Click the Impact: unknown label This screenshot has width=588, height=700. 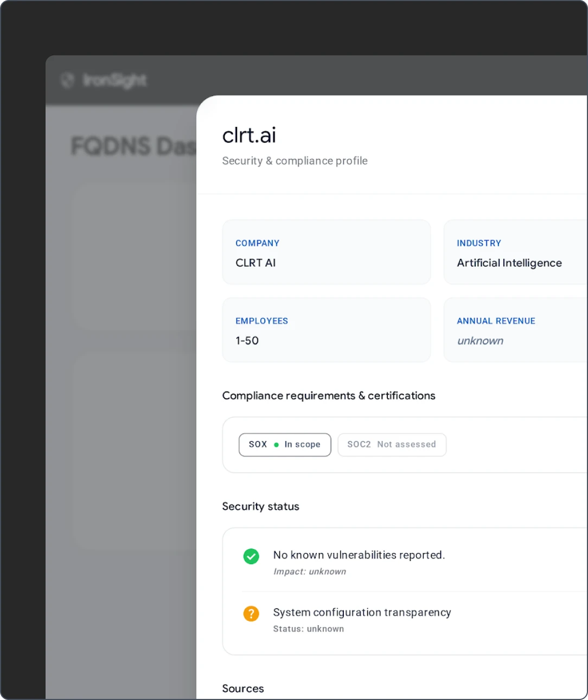click(310, 571)
